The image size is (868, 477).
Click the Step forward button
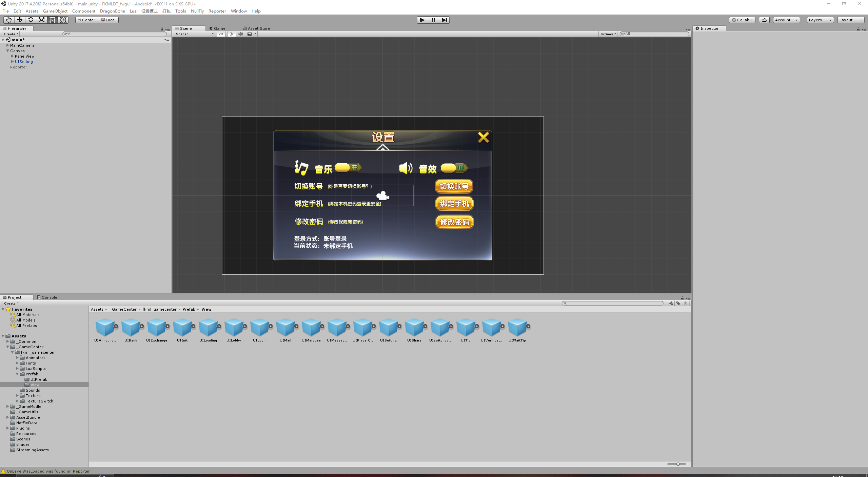click(x=444, y=20)
